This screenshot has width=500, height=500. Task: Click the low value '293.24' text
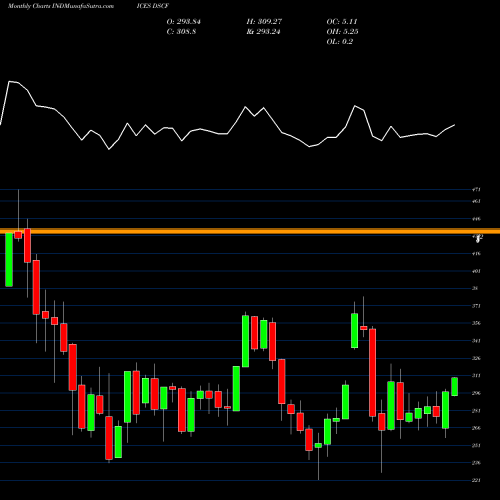(x=268, y=32)
